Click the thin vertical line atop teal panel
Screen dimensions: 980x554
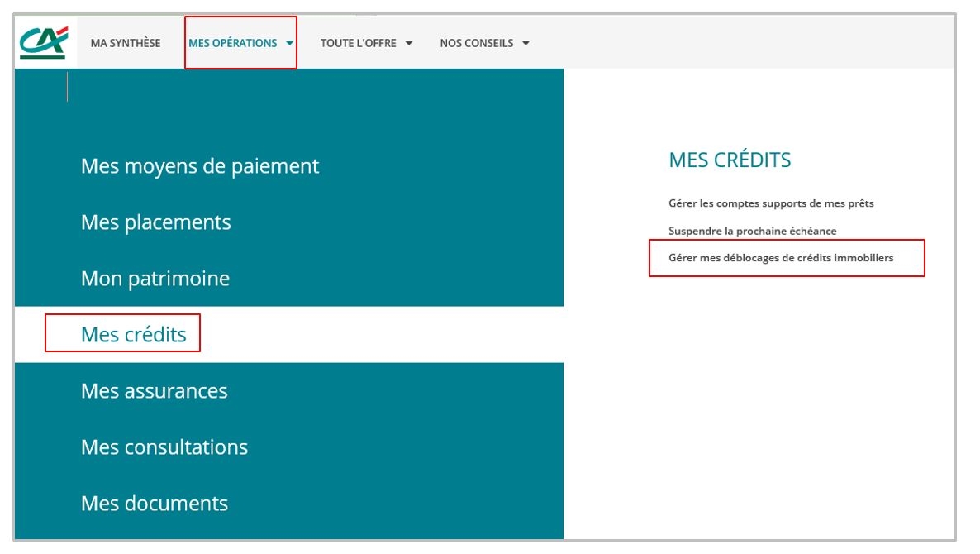67,87
